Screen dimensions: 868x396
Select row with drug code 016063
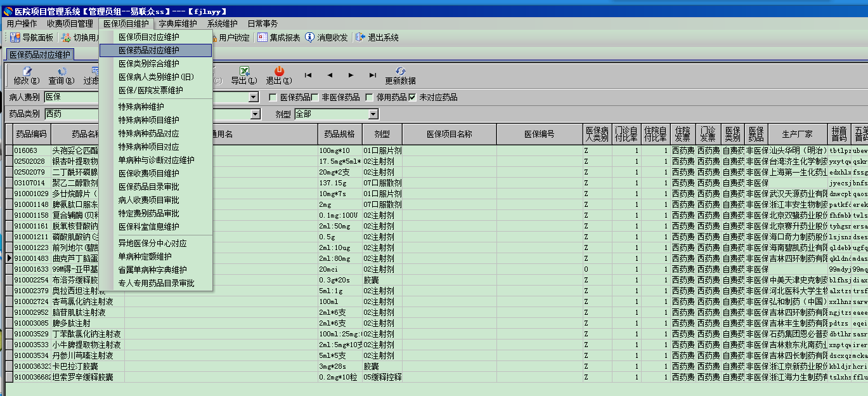click(436, 150)
